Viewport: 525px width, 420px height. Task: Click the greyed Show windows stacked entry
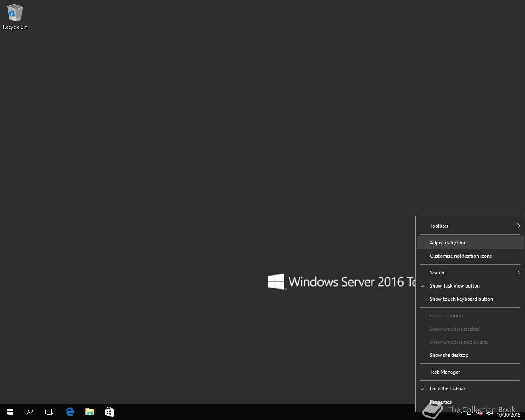470,329
